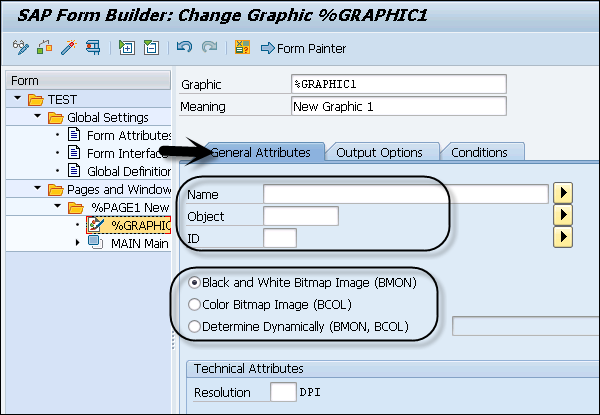Click the Check form icon in toolbar
Image resolution: width=600 pixels, height=415 pixels.
coord(45,47)
